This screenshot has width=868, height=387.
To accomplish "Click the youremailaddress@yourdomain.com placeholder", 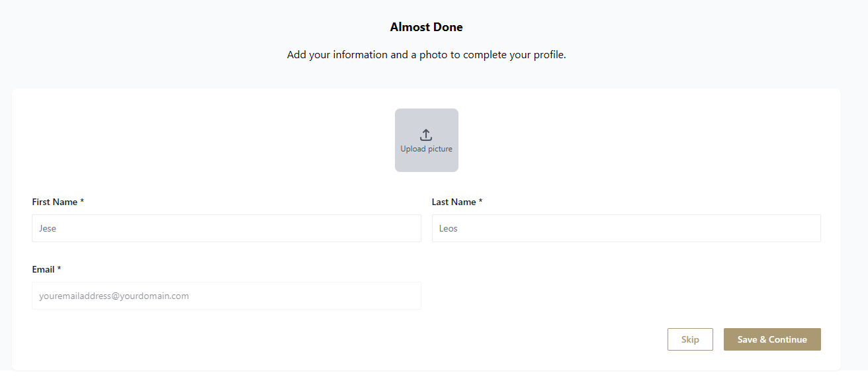I will (x=114, y=296).
